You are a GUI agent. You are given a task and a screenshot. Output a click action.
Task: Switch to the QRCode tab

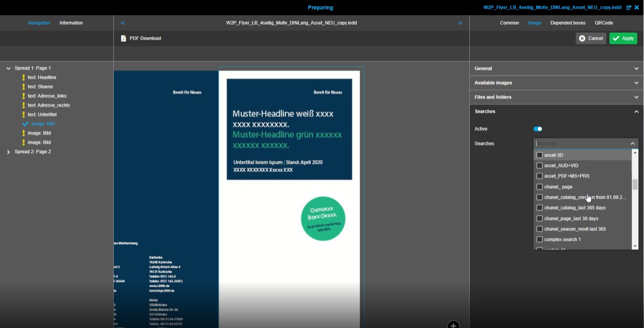click(x=603, y=23)
